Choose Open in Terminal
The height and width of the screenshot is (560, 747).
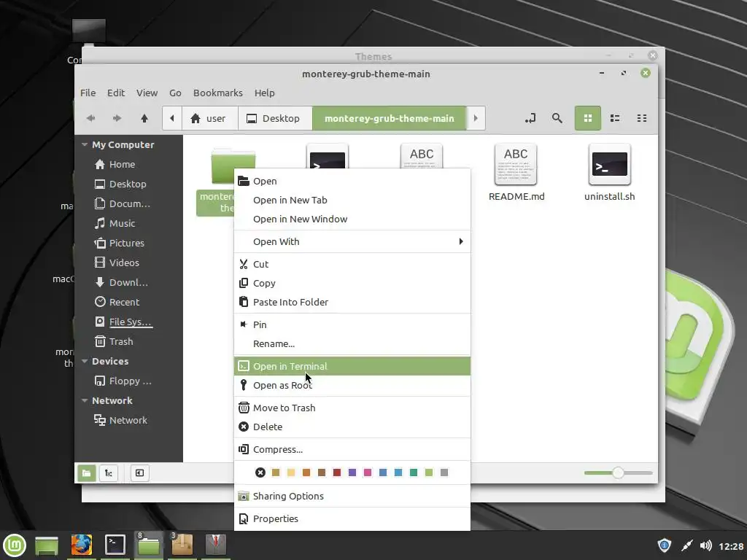point(352,366)
